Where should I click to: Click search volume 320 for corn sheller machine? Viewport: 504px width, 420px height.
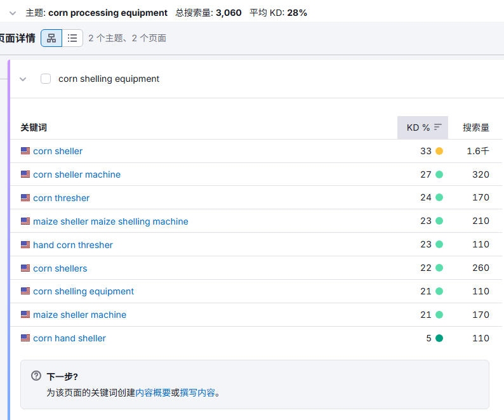[x=481, y=174]
